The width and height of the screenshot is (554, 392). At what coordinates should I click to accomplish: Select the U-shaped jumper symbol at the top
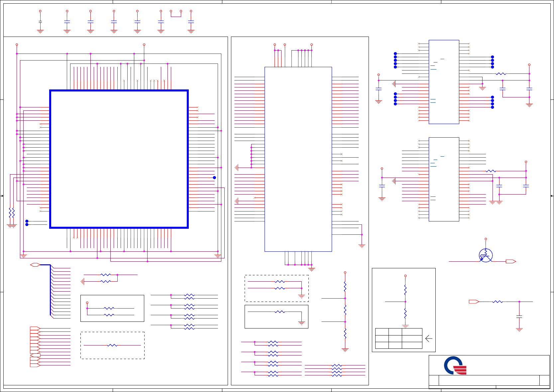tap(176, 14)
